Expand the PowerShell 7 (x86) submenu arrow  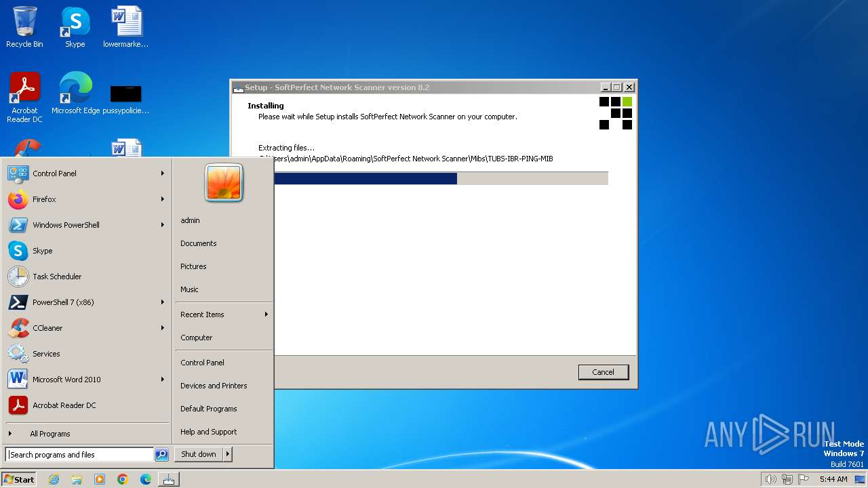163,302
